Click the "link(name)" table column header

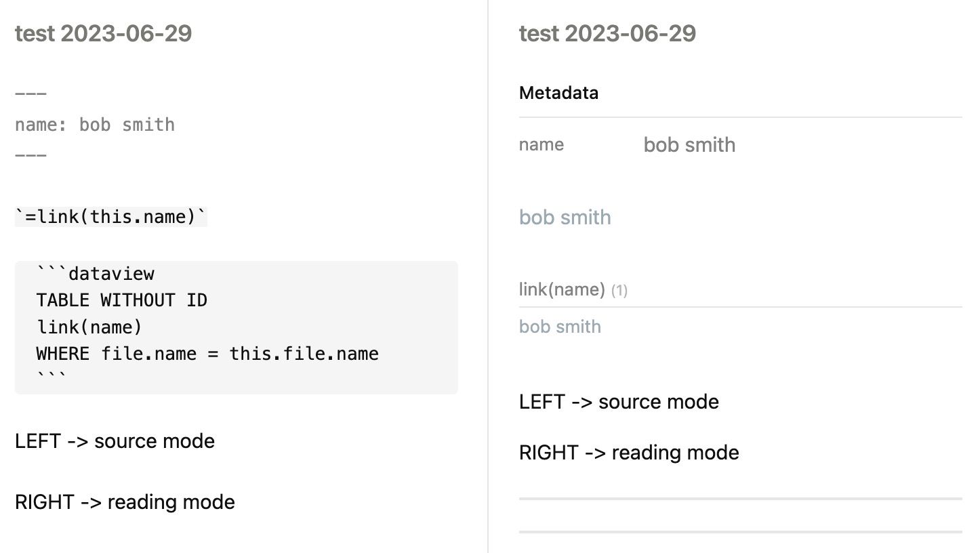(562, 290)
